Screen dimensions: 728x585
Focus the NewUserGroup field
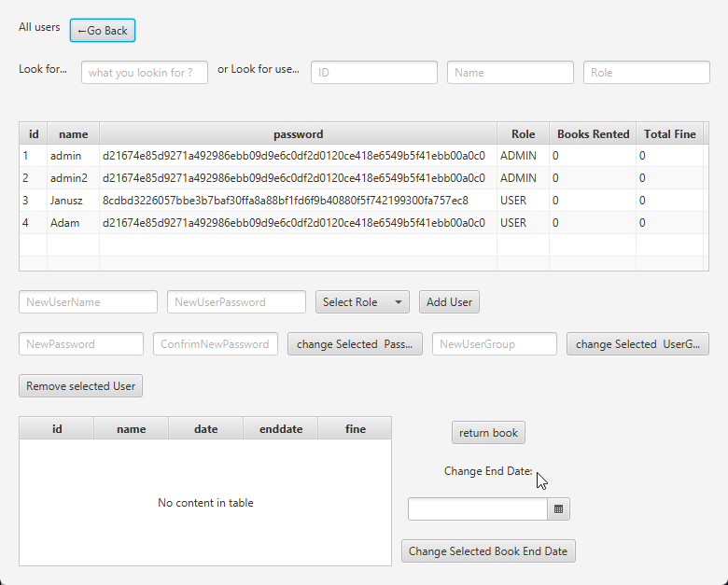(x=495, y=344)
